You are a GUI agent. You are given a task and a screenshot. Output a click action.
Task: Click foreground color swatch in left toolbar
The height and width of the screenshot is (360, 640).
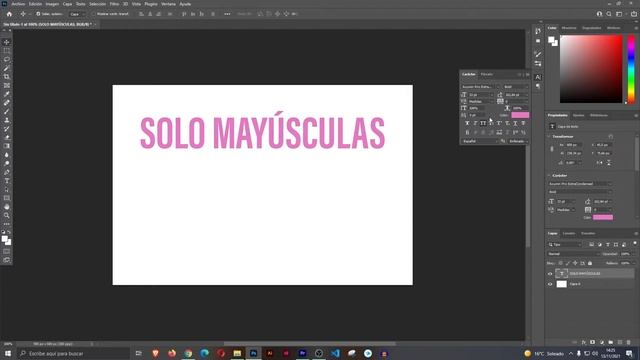pos(4,239)
